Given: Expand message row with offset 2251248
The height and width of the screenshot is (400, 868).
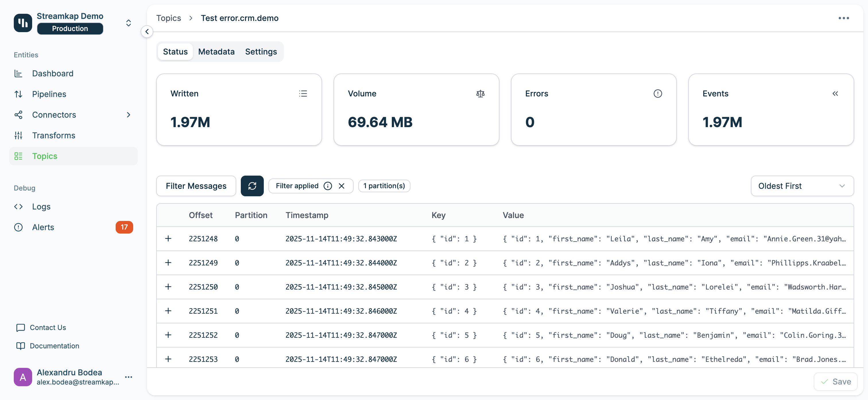Looking at the screenshot, I should (168, 238).
